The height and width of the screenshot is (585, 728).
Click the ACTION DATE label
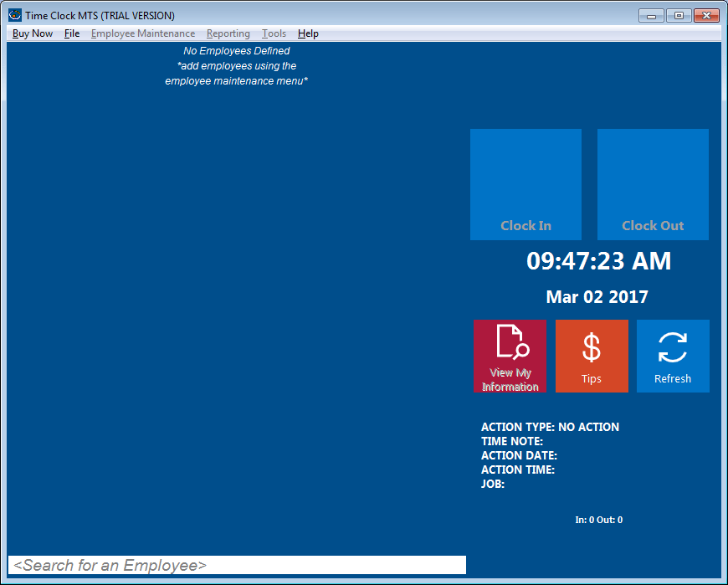[x=519, y=455]
